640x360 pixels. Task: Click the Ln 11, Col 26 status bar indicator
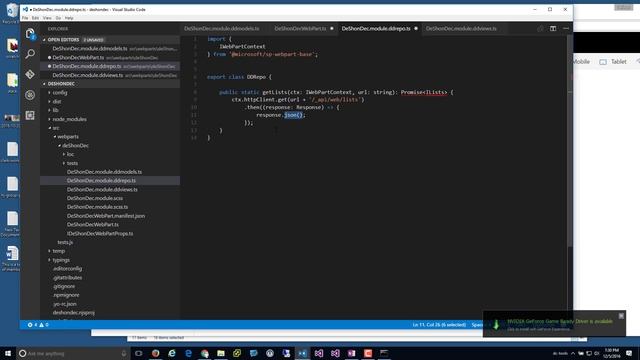coord(439,325)
